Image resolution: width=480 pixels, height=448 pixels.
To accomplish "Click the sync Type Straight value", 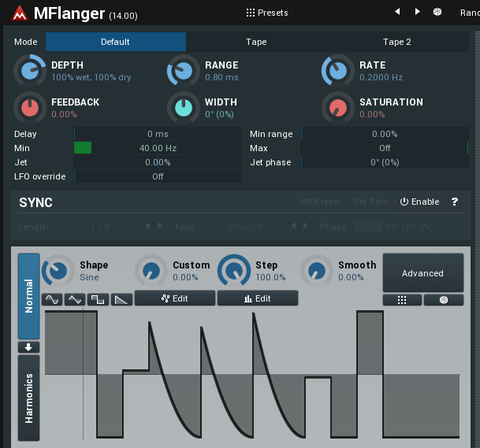I will tap(245, 227).
